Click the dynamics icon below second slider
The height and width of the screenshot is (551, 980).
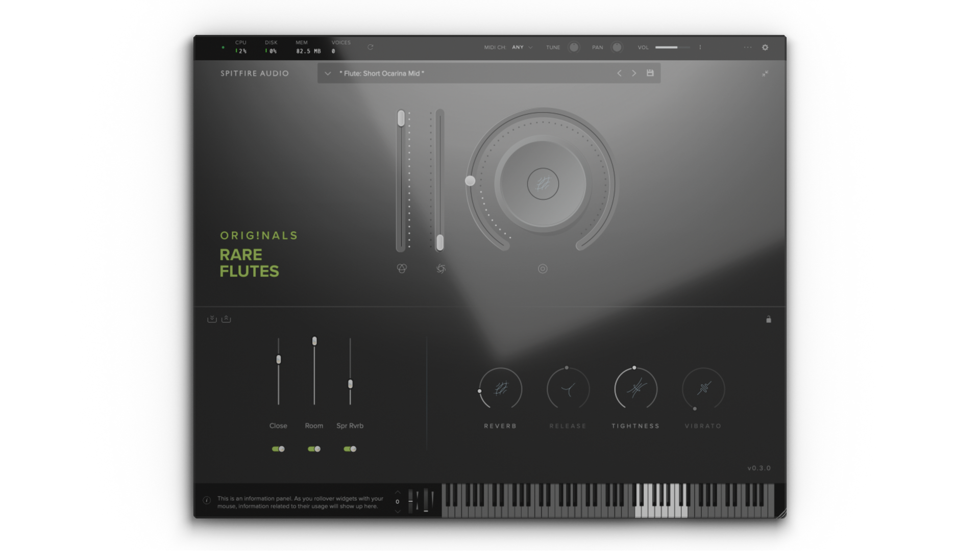[x=441, y=268]
